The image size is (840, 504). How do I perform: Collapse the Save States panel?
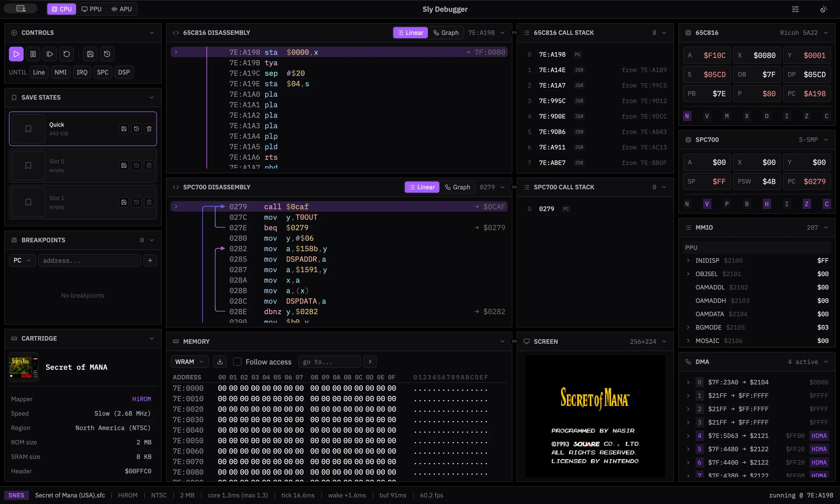point(152,97)
